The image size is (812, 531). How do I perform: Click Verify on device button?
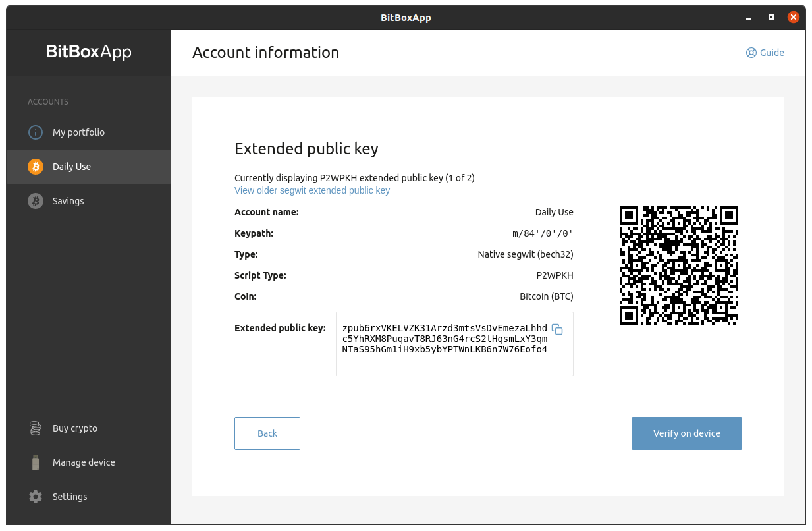pyautogui.click(x=687, y=433)
